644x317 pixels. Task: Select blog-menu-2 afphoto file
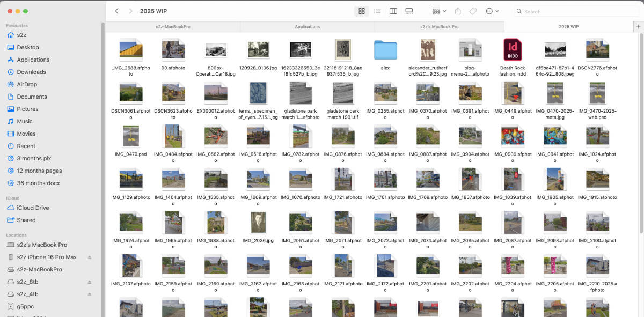470,50
